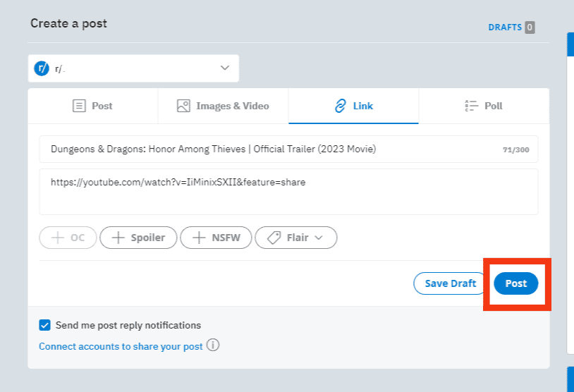Select the Link tab
This screenshot has width=574, height=392.
click(353, 106)
